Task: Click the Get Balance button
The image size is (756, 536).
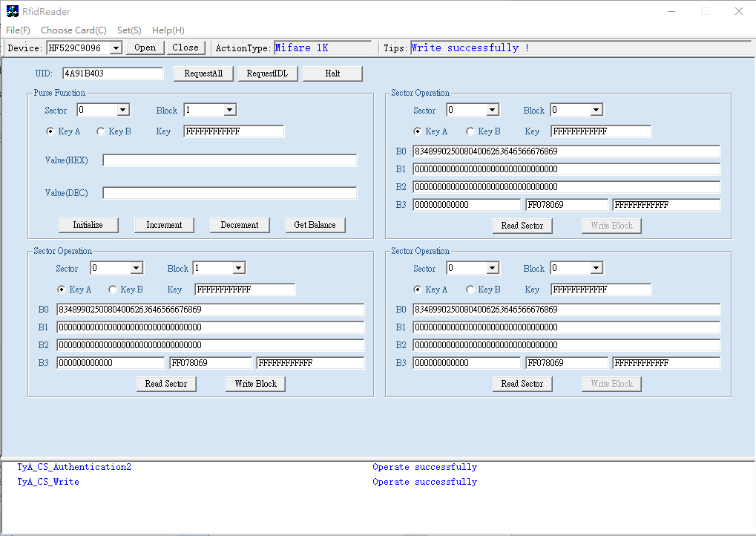Action: (315, 225)
